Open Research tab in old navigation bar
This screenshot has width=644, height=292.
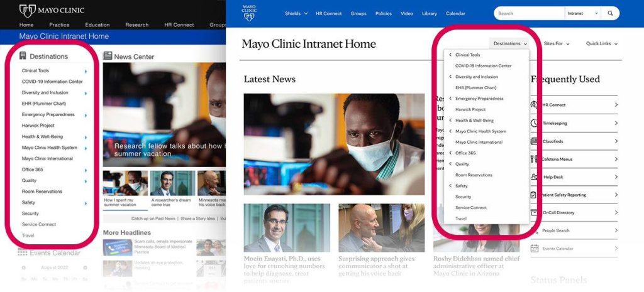pyautogui.click(x=136, y=24)
